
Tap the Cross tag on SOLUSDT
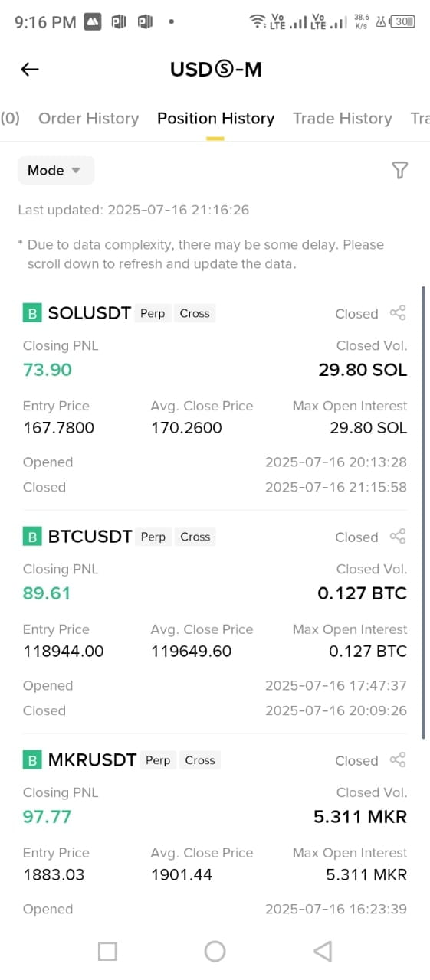[195, 313]
